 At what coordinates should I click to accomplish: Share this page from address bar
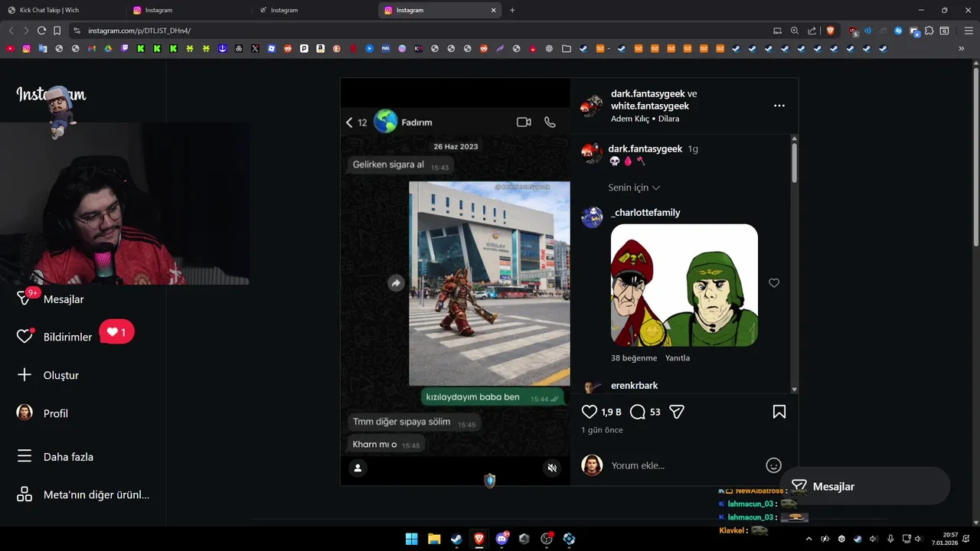(x=812, y=31)
